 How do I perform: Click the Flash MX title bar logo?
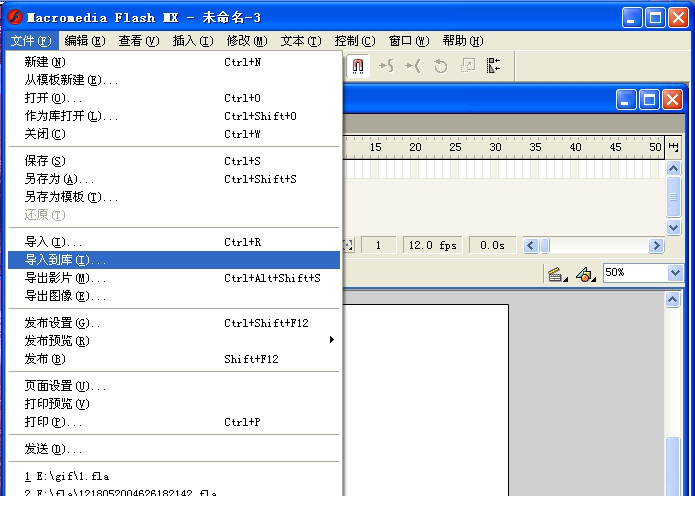tap(15, 17)
